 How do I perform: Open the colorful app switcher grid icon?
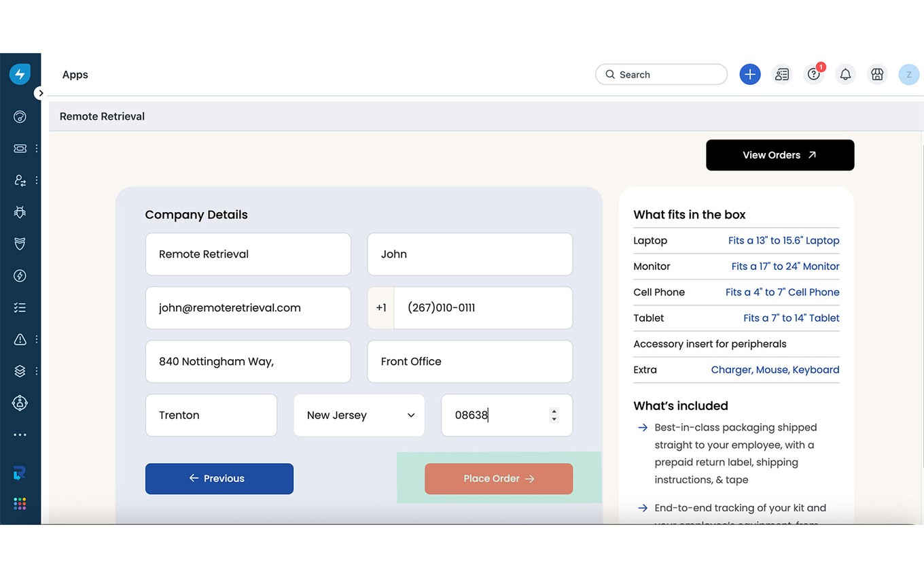point(20,504)
